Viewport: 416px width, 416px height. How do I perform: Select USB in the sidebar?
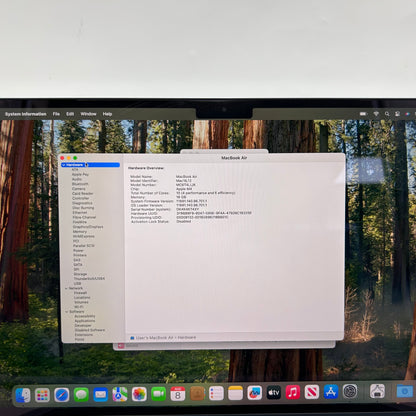[77, 283]
